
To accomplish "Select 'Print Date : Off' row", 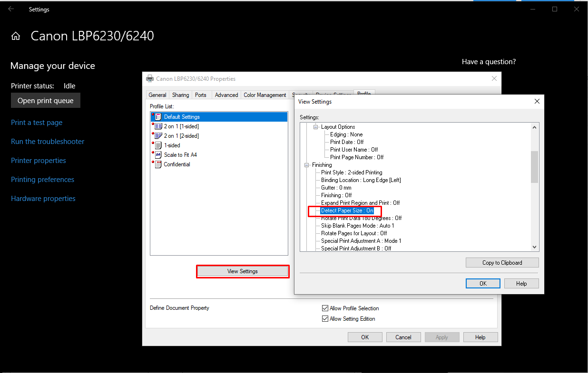I will tap(347, 142).
